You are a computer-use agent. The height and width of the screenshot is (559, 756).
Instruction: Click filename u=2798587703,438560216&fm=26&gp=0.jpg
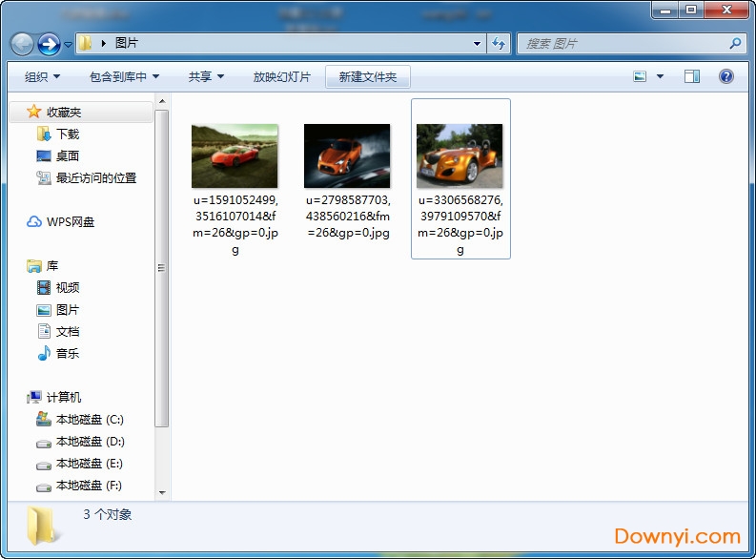[x=348, y=217]
